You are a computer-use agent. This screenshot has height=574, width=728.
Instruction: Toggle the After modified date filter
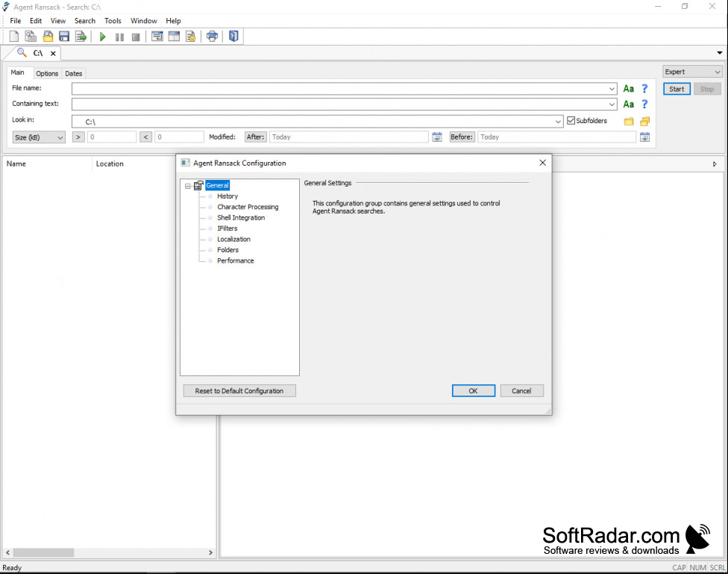pos(255,137)
